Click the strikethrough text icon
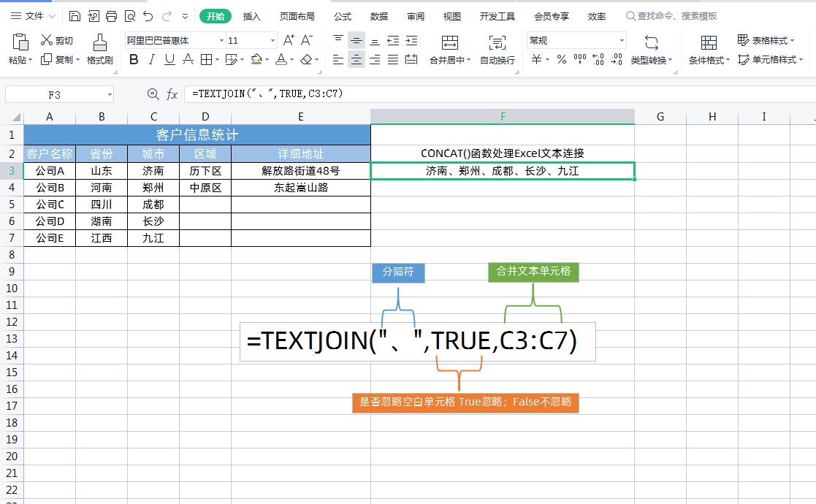Viewport: 816px width, 504px height. (188, 60)
